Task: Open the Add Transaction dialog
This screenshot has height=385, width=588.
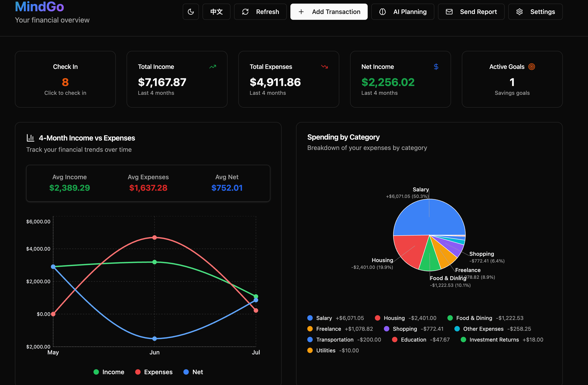Action: (329, 12)
